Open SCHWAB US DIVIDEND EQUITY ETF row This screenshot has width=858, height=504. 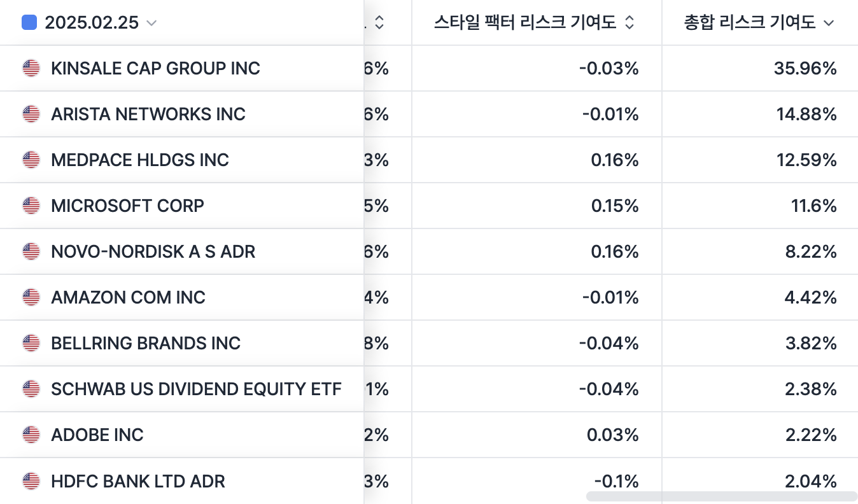click(196, 389)
